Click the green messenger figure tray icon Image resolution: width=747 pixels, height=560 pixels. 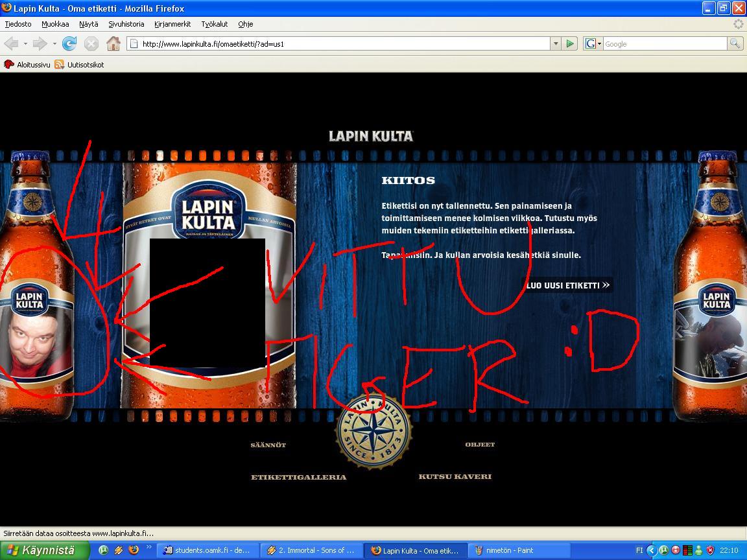pyautogui.click(x=699, y=550)
